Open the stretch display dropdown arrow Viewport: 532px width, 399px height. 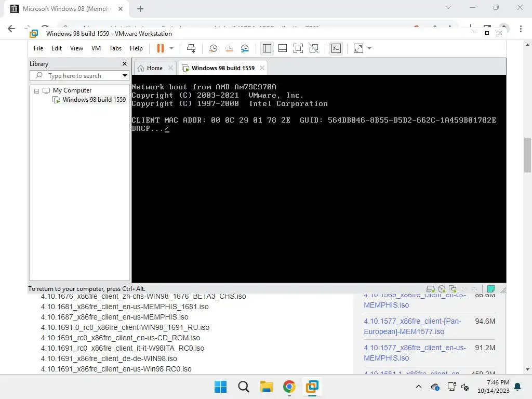pyautogui.click(x=369, y=48)
